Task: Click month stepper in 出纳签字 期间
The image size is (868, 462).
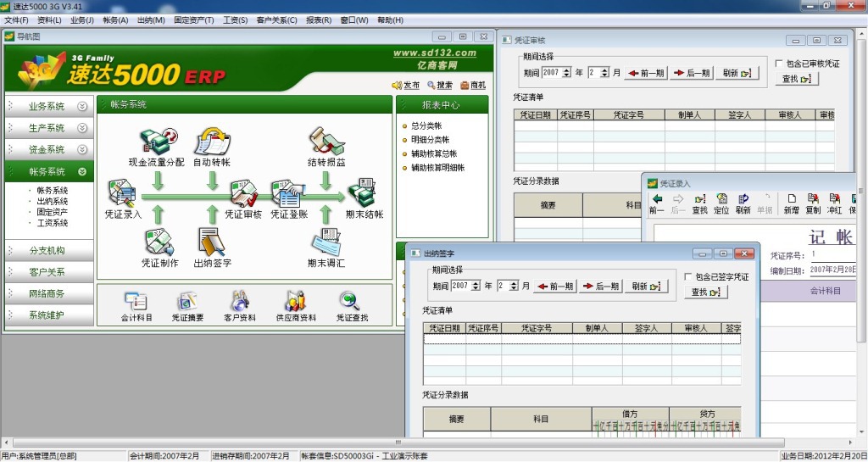Action: tap(514, 286)
